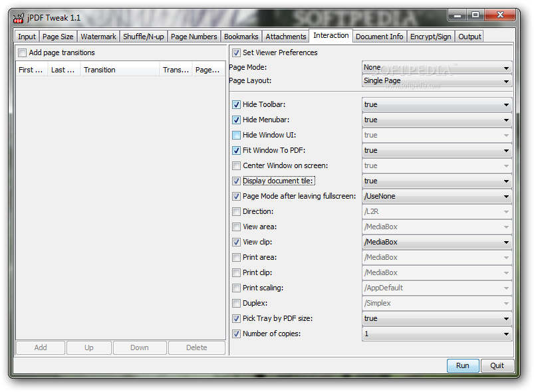Select the Shuffle/N-up tab
Image resolution: width=534 pixels, height=392 pixels.
pyautogui.click(x=144, y=37)
